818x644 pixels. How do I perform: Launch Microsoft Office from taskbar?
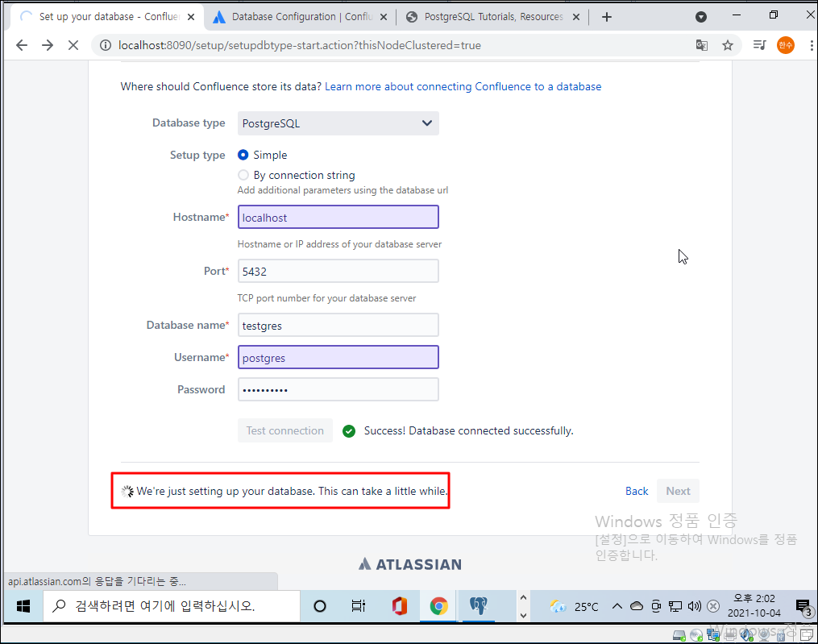399,606
